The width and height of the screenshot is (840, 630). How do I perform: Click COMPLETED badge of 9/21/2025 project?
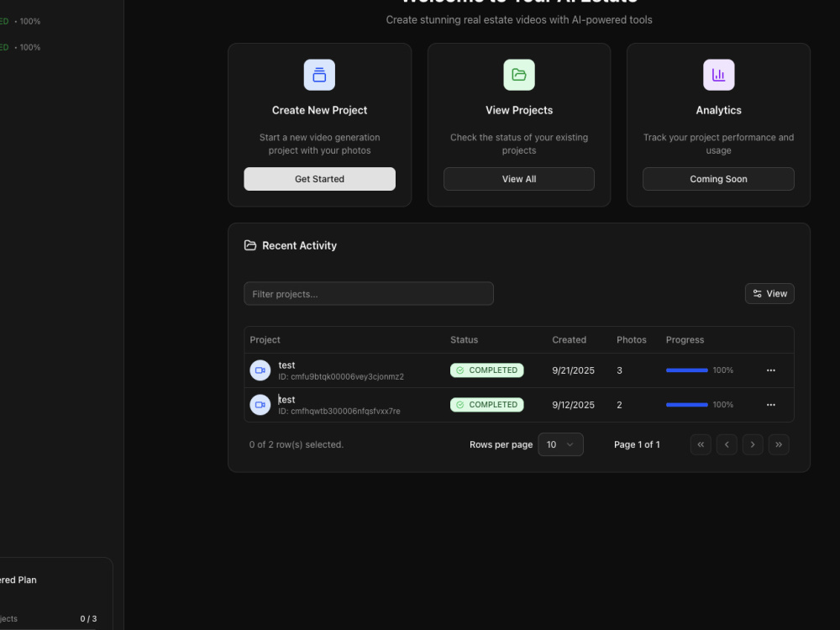click(486, 370)
